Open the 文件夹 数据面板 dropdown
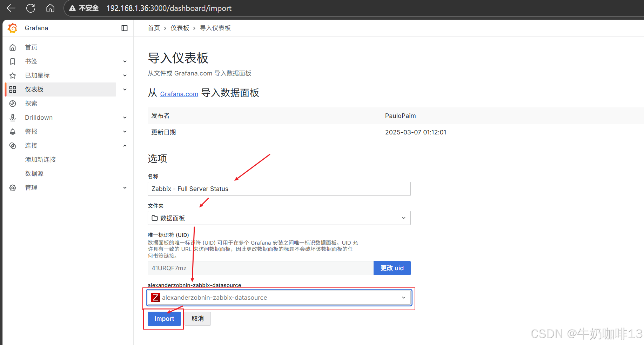Viewport: 644px width, 345px height. click(x=279, y=218)
